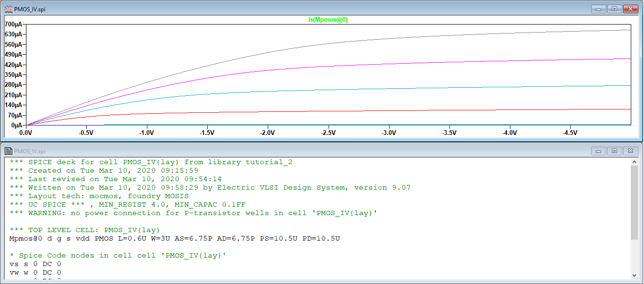Viewport: 644px width, 284px height.
Task: Click the document icon in netlist title bar
Action: [x=8, y=151]
